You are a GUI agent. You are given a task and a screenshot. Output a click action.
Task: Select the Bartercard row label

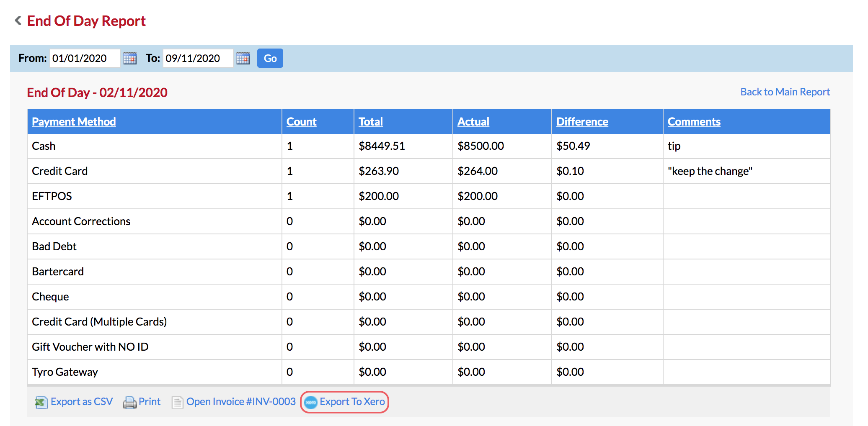(58, 272)
